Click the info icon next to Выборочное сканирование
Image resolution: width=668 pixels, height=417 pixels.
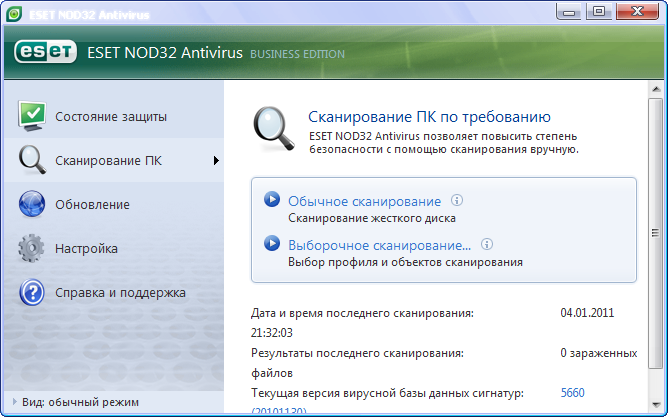tap(487, 244)
